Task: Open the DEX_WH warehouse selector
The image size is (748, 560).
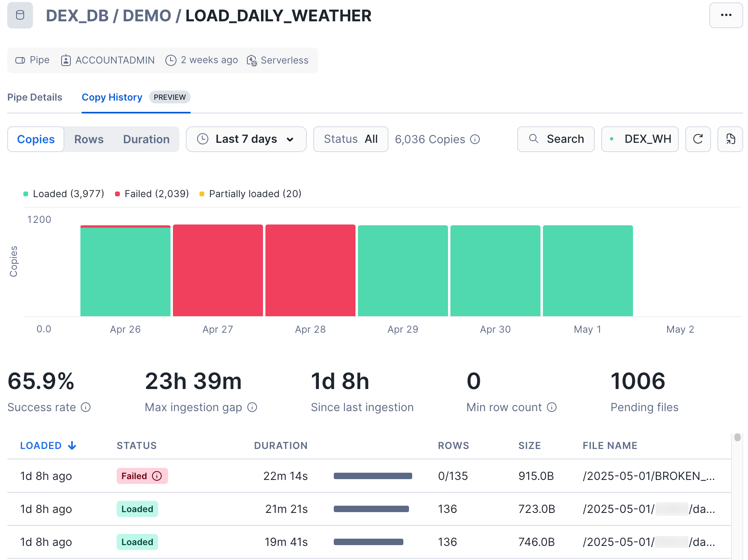Action: [x=640, y=139]
